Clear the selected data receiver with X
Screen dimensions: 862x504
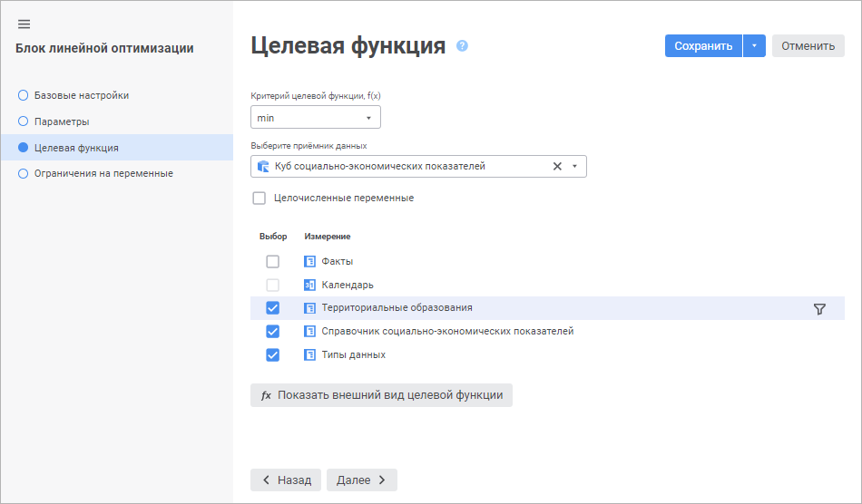[557, 167]
